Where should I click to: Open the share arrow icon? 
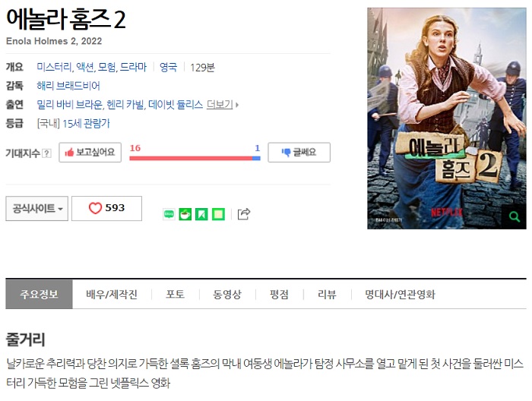[x=244, y=214]
